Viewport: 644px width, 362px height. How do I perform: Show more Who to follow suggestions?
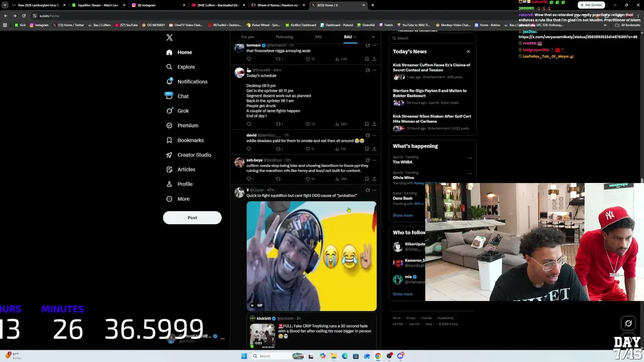coord(403,294)
